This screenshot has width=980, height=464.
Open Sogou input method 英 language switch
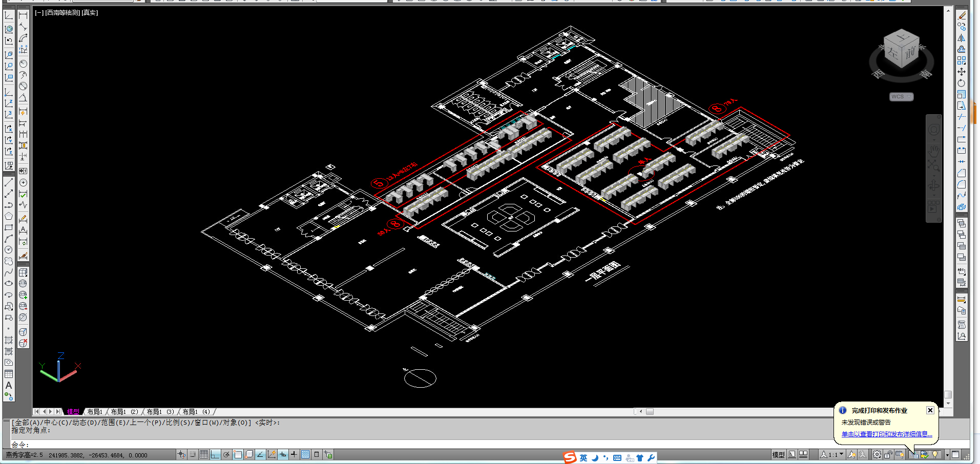pos(583,457)
